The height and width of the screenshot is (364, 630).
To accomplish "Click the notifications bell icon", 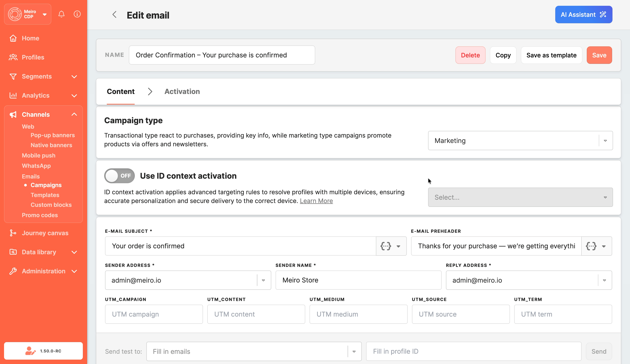I will point(61,14).
